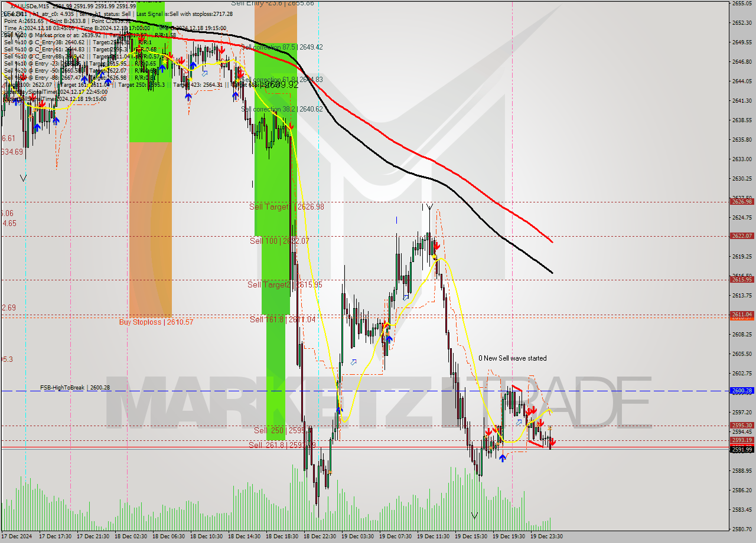Click the 2619.25 price axis label
This screenshot has width=756, height=543.
tap(742, 257)
